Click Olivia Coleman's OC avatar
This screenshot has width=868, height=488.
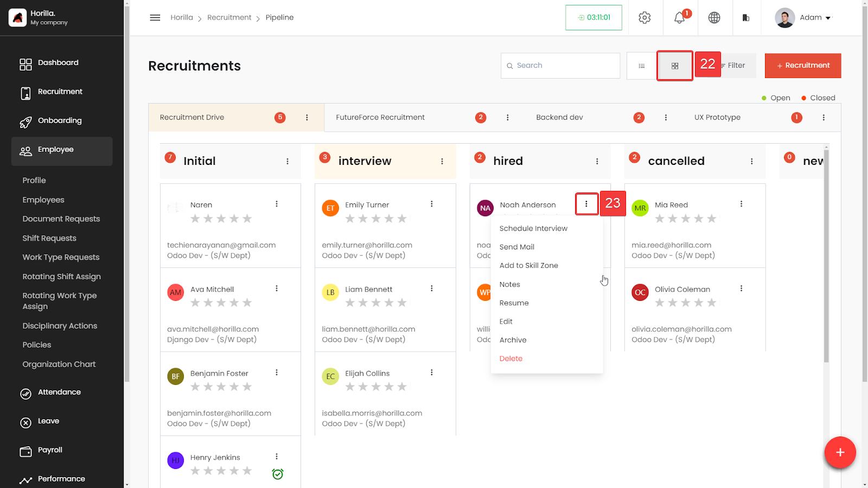click(640, 293)
